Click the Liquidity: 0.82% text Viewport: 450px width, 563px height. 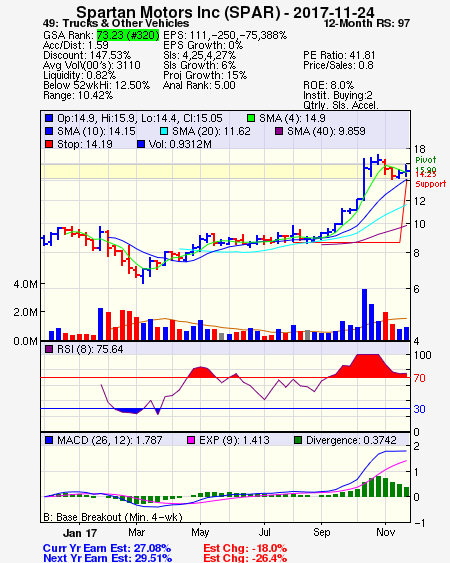tap(79, 75)
